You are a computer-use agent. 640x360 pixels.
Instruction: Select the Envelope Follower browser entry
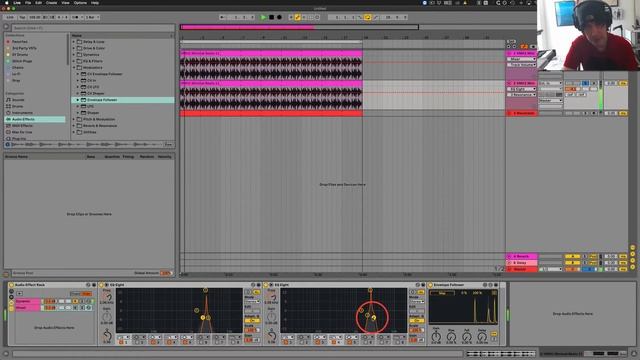(123, 100)
